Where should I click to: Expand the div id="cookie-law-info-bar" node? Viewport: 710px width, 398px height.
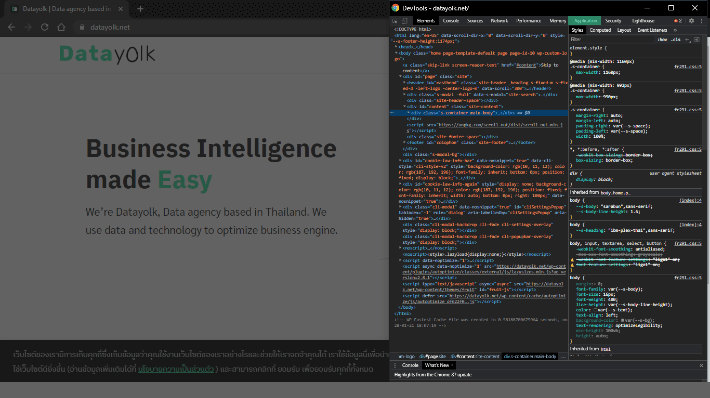pyautogui.click(x=400, y=160)
